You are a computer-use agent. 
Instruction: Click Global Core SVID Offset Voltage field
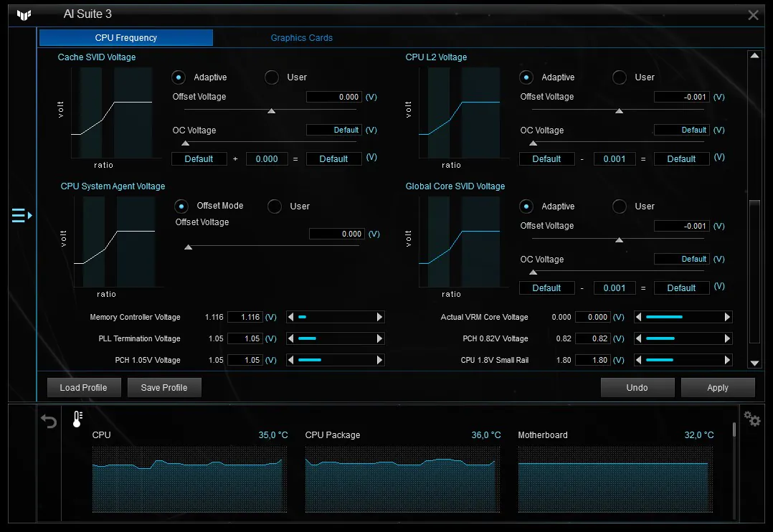coord(682,226)
